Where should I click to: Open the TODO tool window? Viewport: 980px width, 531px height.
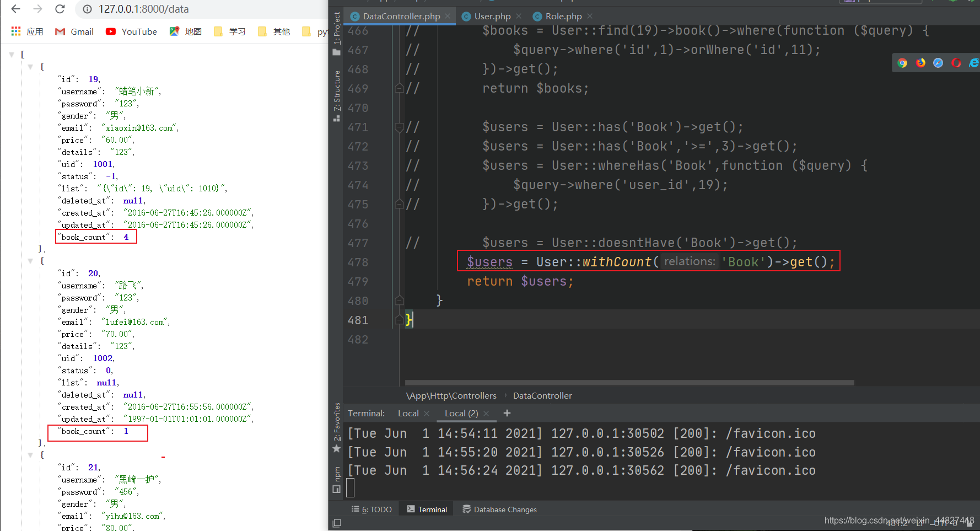tap(372, 509)
